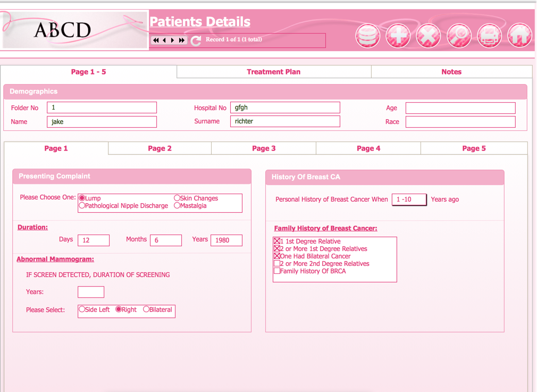Open the search magnifier icon
The height and width of the screenshot is (392, 537).
pyautogui.click(x=459, y=36)
